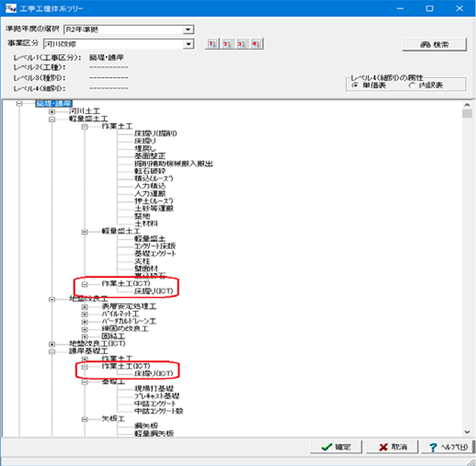Select the 鋼矢板 tree item
The image size is (476, 466).
(x=146, y=426)
